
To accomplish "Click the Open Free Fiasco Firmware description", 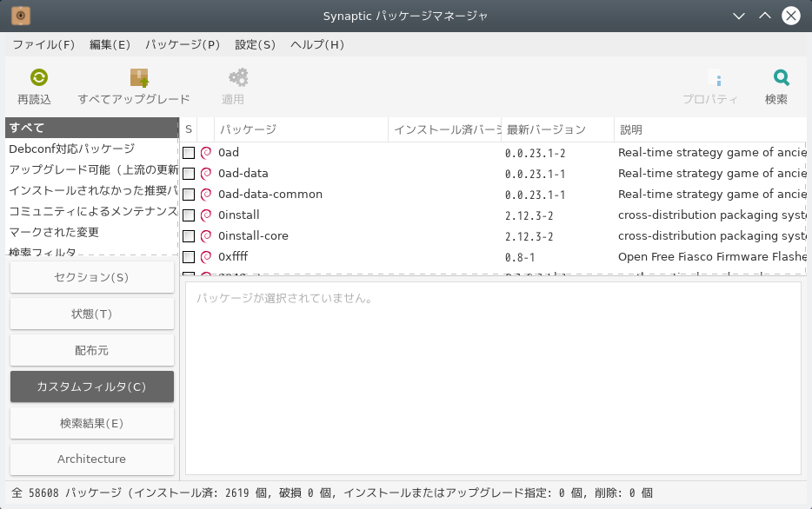I will [712, 256].
